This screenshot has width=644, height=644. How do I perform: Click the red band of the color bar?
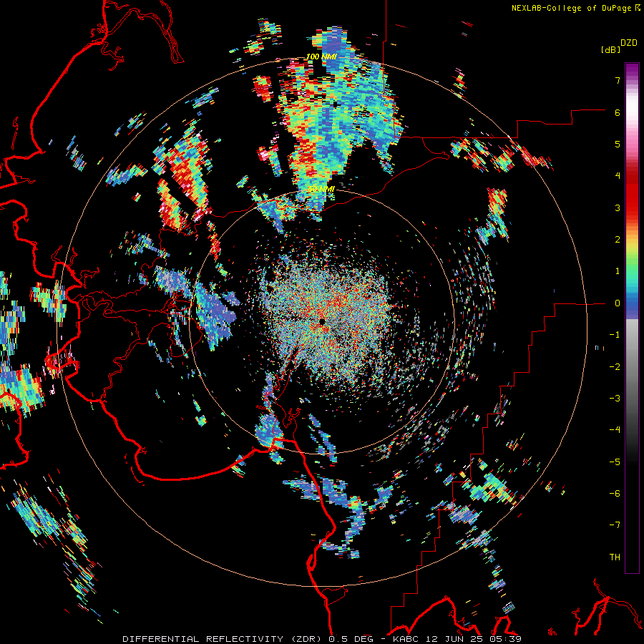[632, 193]
